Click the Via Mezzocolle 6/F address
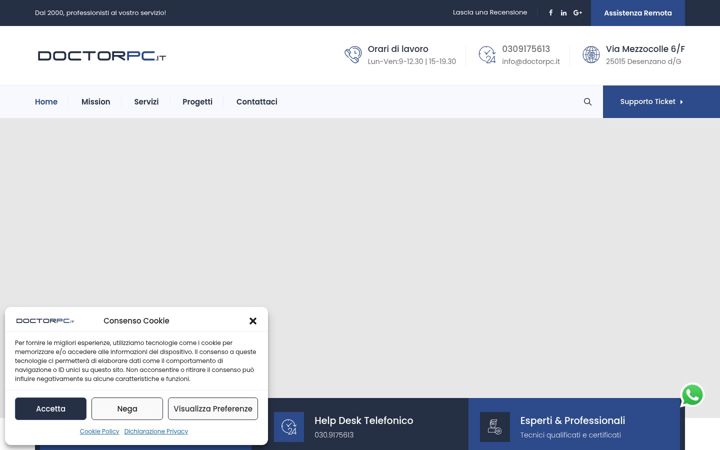 pyautogui.click(x=645, y=49)
